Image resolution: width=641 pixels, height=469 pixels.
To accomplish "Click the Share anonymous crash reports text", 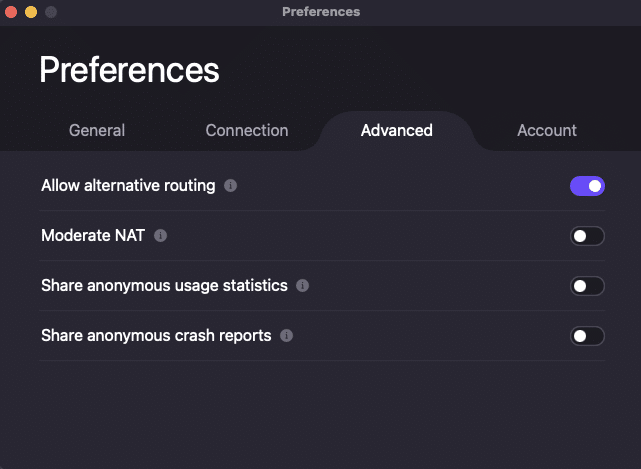I will 156,336.
